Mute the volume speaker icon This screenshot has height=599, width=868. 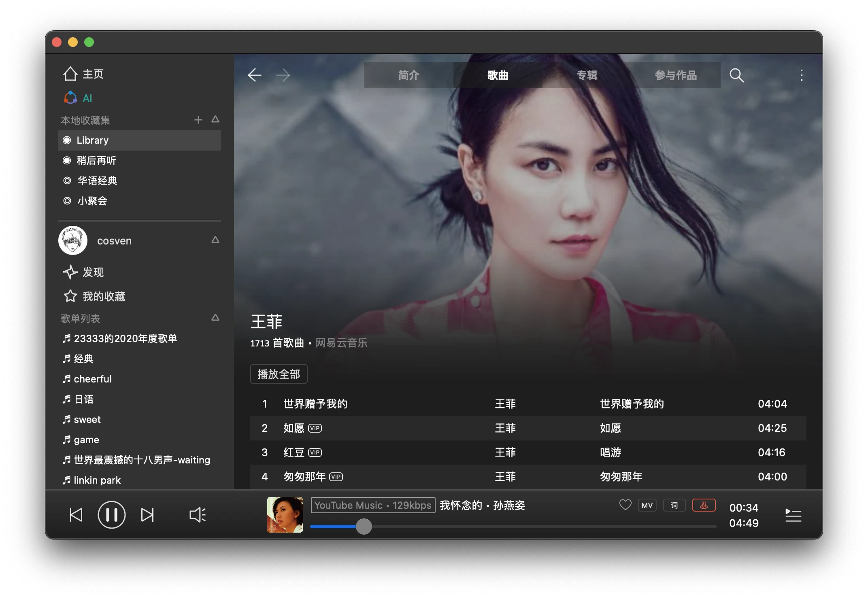point(198,515)
